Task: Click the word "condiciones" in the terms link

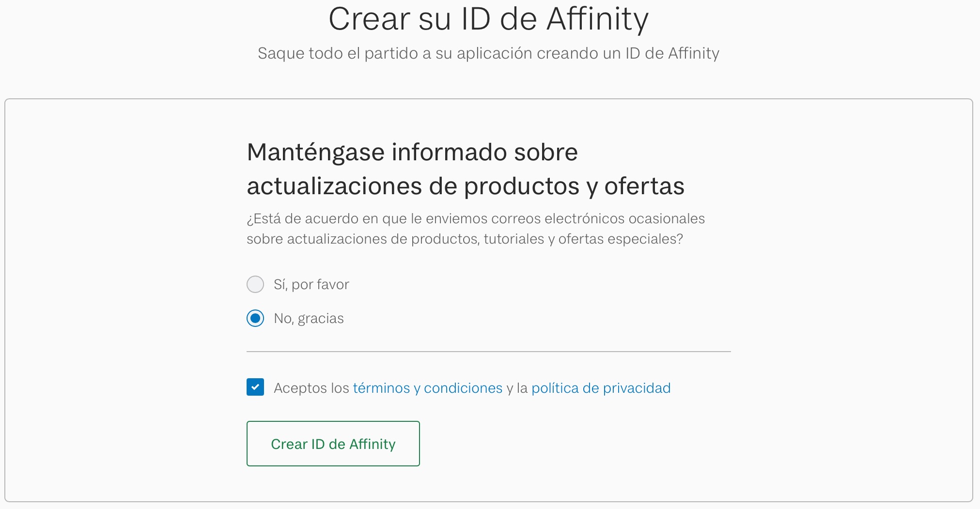Action: 463,388
